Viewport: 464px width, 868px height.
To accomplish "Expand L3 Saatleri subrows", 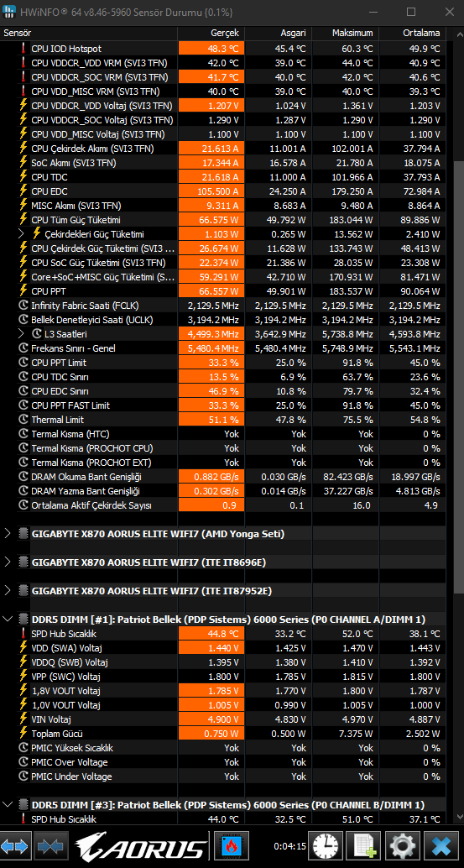I will pos(21,334).
